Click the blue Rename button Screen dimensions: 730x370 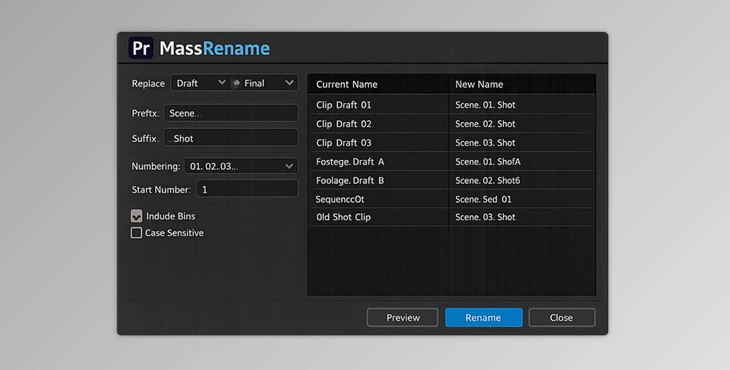point(484,317)
